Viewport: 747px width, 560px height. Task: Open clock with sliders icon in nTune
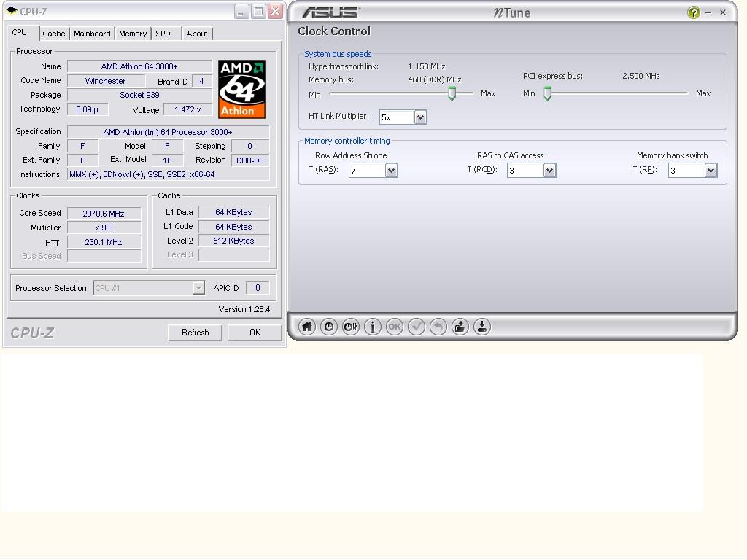(x=351, y=327)
